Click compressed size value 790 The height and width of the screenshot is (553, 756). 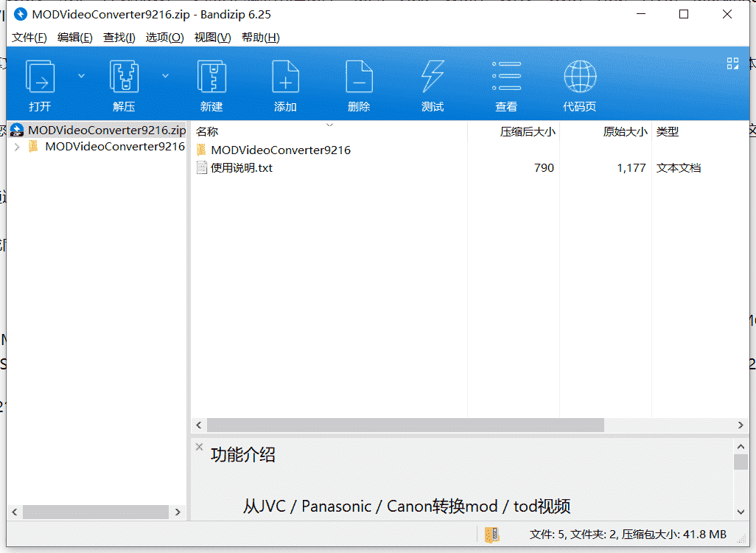(544, 168)
